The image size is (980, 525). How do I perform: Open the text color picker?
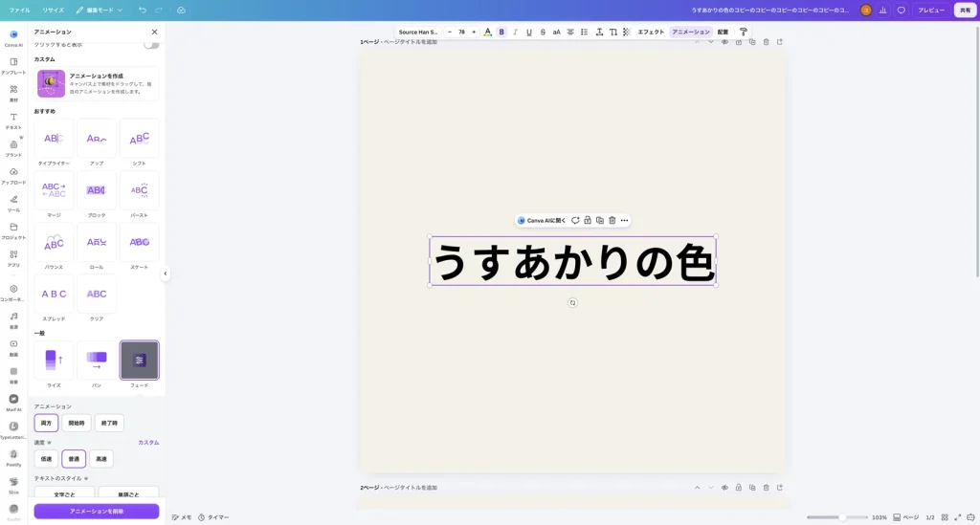pos(488,32)
